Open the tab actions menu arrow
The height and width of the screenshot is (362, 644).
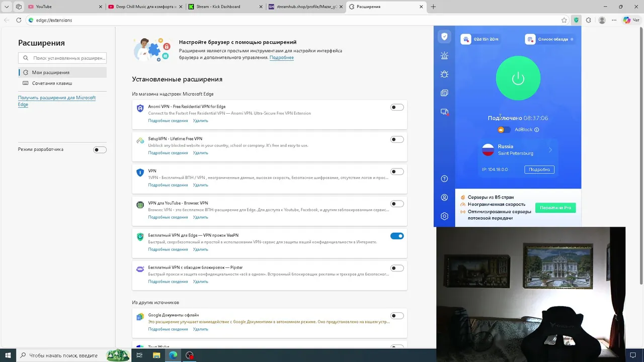[x=7, y=7]
